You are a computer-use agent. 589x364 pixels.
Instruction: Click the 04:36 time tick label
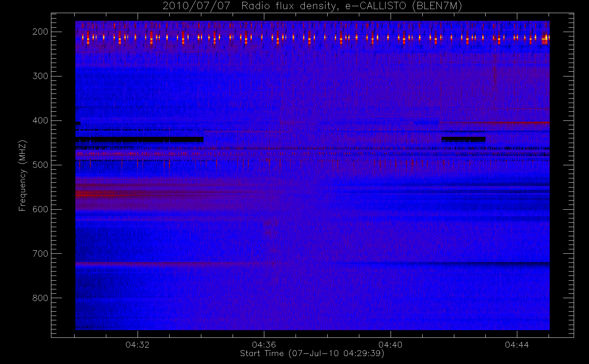[264, 345]
